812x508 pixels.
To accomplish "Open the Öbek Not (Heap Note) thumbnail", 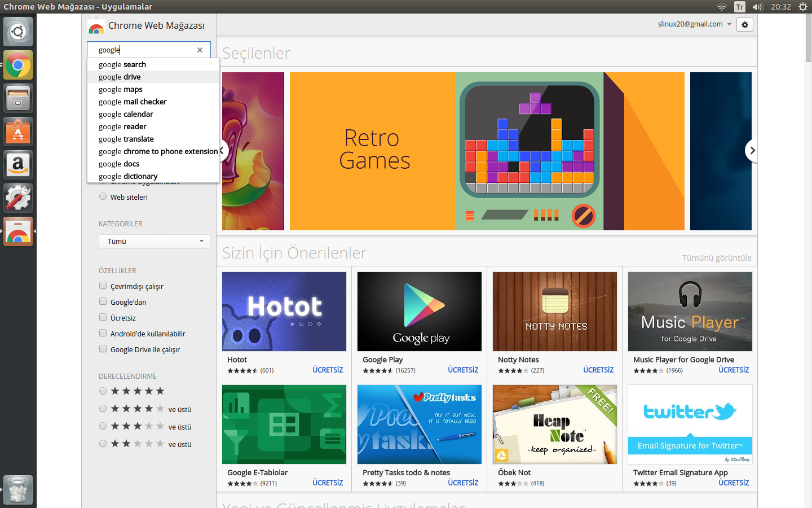I will tap(555, 424).
